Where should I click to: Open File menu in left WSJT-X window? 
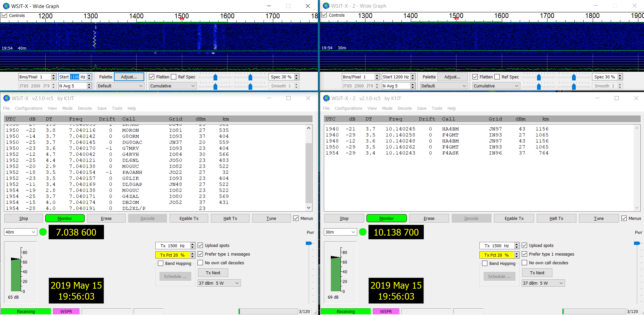click(6, 108)
